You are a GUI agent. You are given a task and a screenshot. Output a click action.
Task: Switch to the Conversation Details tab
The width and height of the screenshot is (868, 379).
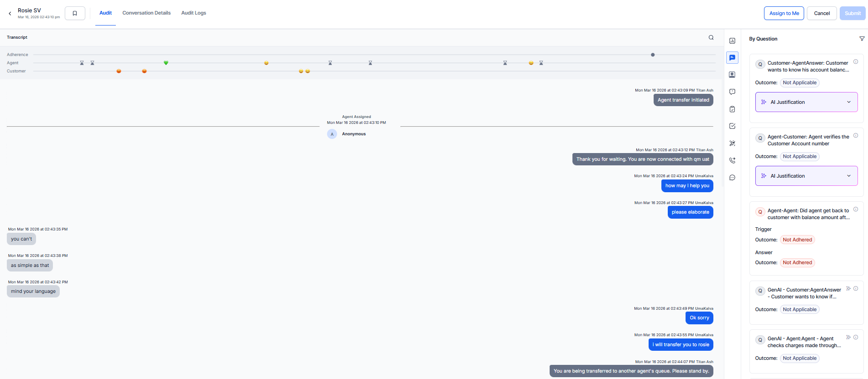click(146, 13)
